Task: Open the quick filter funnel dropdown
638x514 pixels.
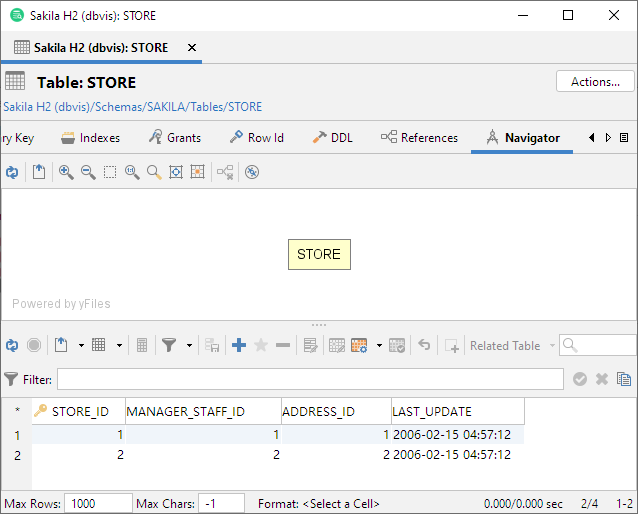Action: [x=188, y=346]
